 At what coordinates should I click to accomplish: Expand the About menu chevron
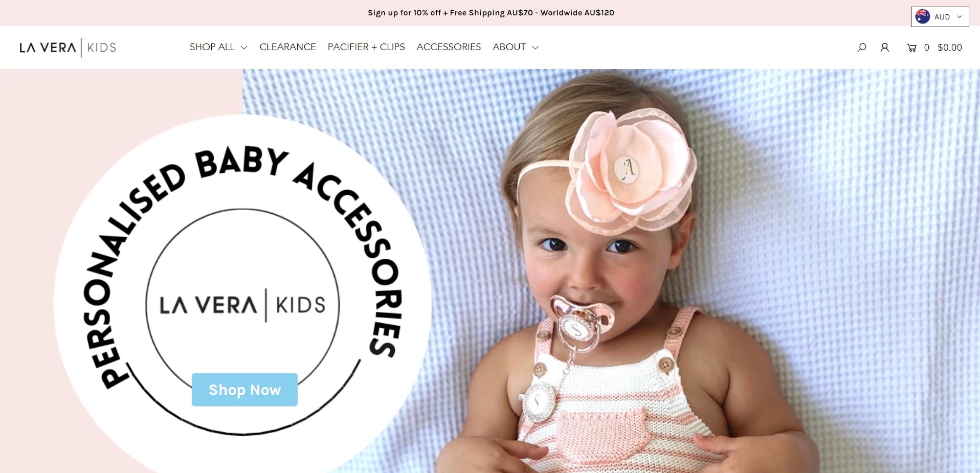coord(535,48)
